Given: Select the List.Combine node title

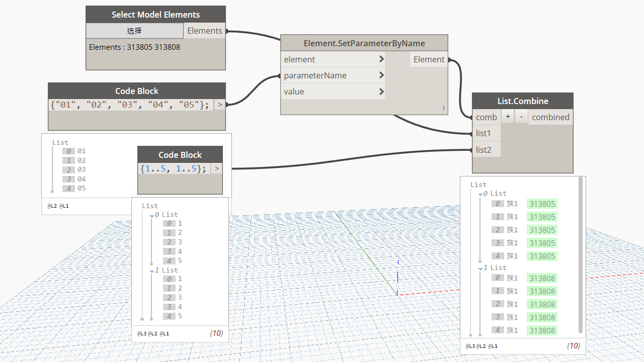Looking at the screenshot, I should [x=523, y=101].
